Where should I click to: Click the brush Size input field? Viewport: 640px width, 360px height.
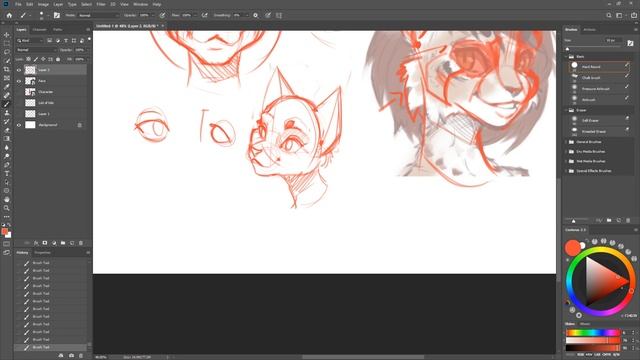click(614, 40)
